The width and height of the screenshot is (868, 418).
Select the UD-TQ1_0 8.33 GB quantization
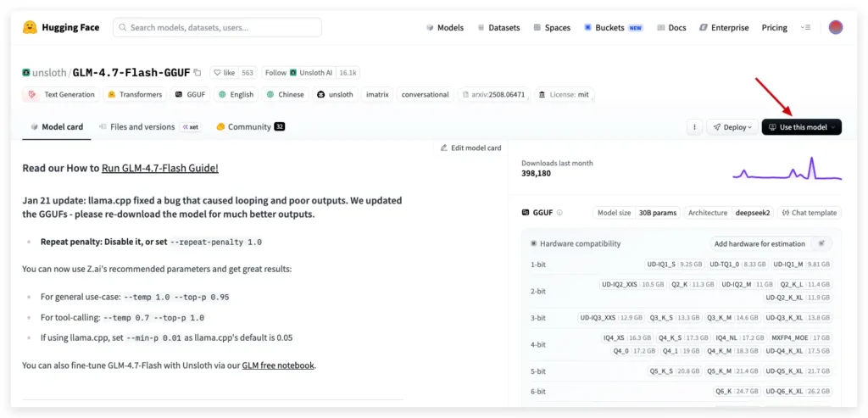(737, 264)
